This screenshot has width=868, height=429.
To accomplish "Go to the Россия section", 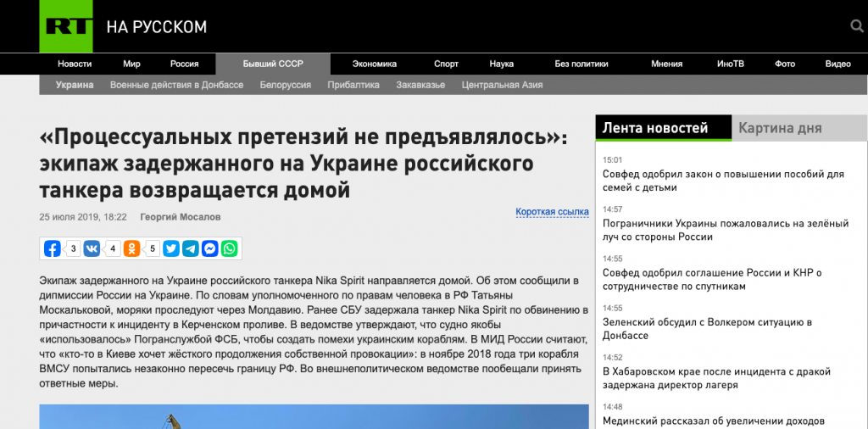I will tap(184, 64).
